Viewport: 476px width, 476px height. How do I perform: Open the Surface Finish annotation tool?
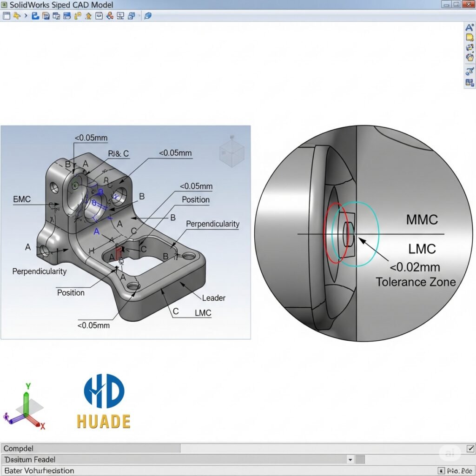coord(469,38)
